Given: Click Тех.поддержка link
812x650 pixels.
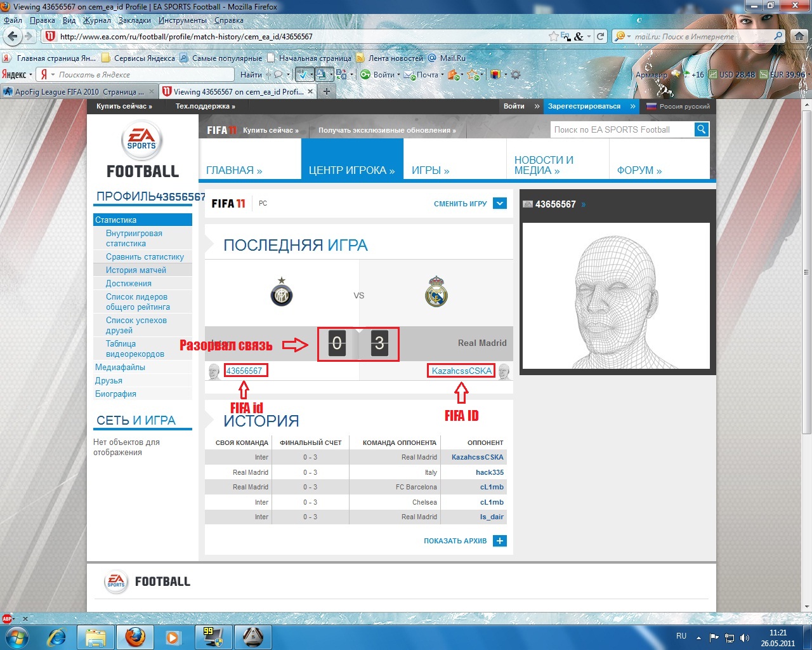Looking at the screenshot, I should coord(206,106).
